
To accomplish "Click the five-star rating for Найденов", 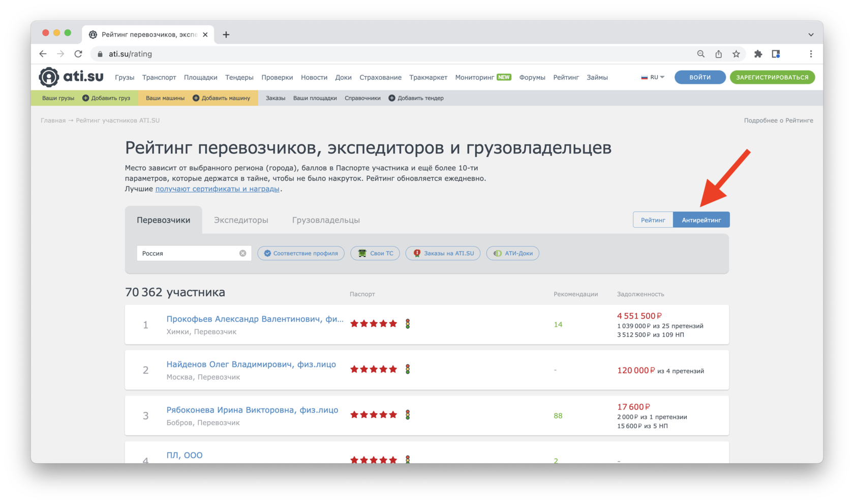I will point(374,369).
